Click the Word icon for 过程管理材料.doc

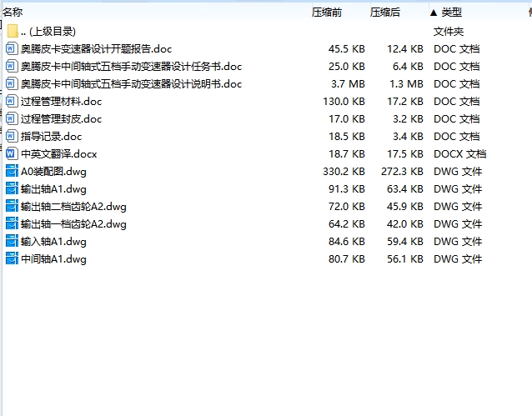[11, 101]
